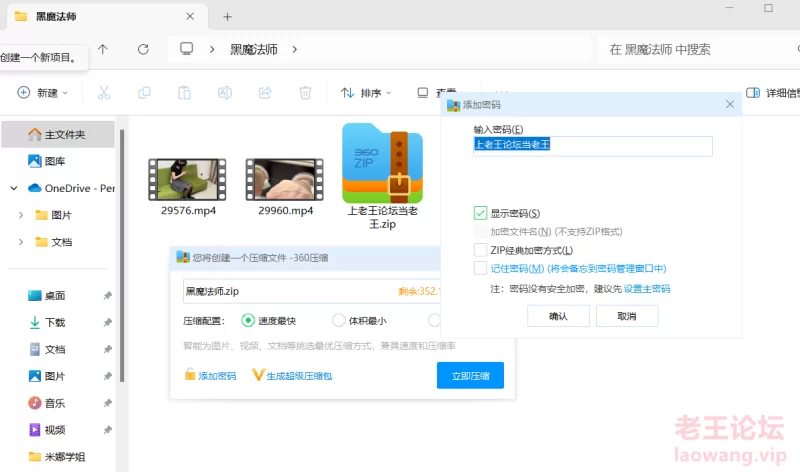Click the Rename icon in toolbar
This screenshot has width=800, height=472.
[224, 93]
